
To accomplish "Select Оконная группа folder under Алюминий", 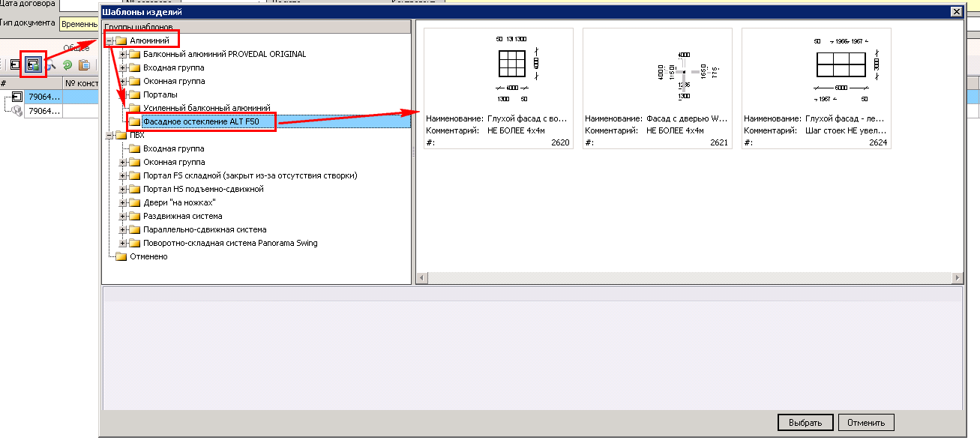I will point(173,81).
